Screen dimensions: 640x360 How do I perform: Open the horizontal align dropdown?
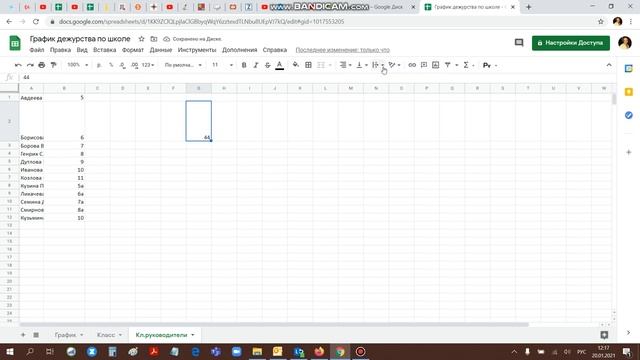click(x=345, y=65)
